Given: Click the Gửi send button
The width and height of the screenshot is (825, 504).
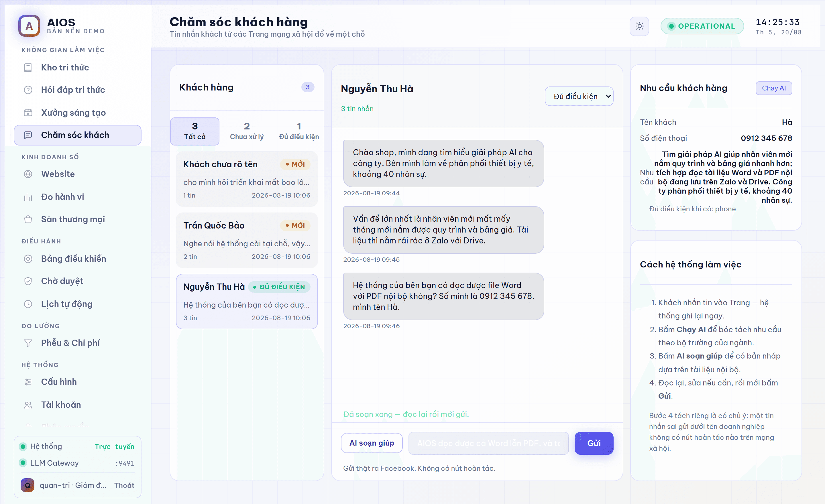Looking at the screenshot, I should (594, 443).
